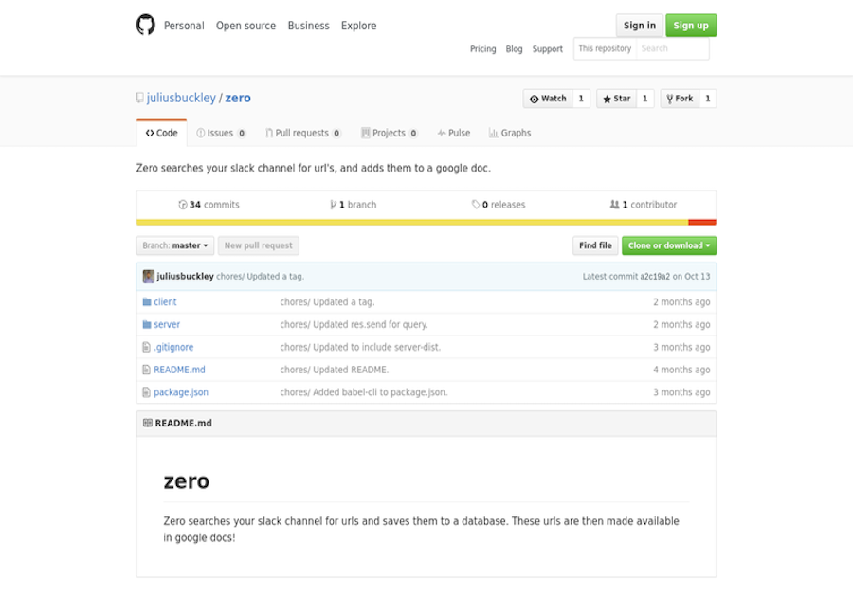Image resolution: width=853 pixels, height=616 pixels.
Task: Open the Business navigation item
Action: [308, 26]
